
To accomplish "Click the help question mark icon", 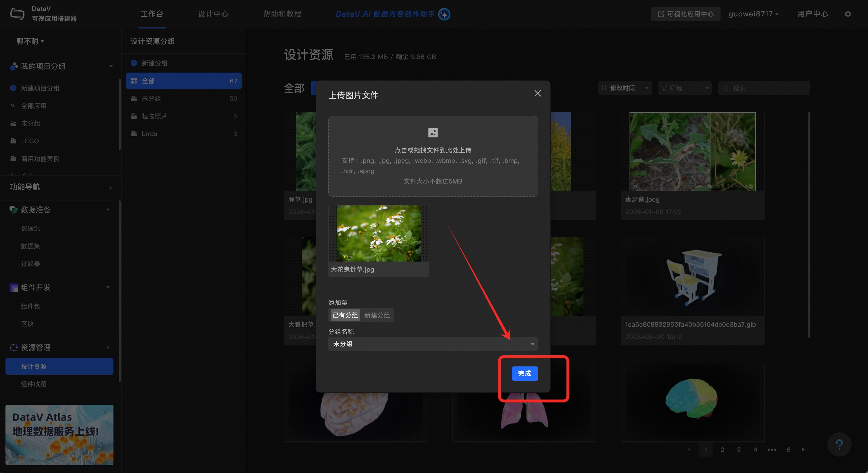I will point(839,444).
